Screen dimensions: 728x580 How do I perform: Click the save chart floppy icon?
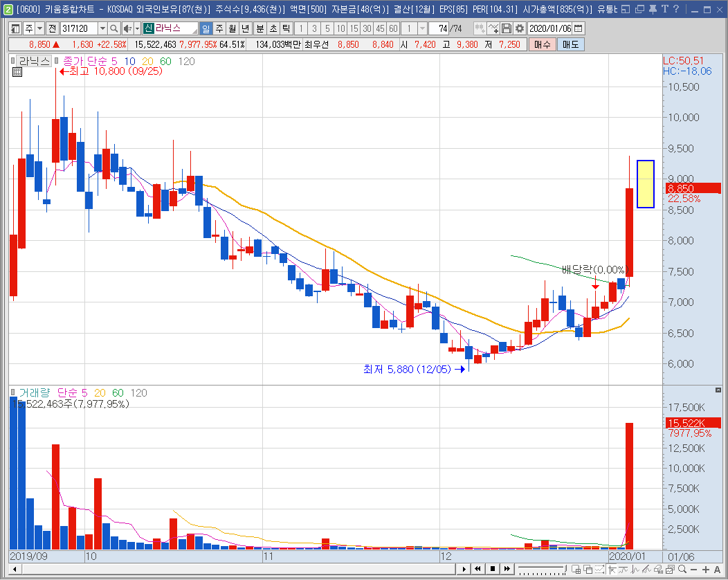coord(507,29)
